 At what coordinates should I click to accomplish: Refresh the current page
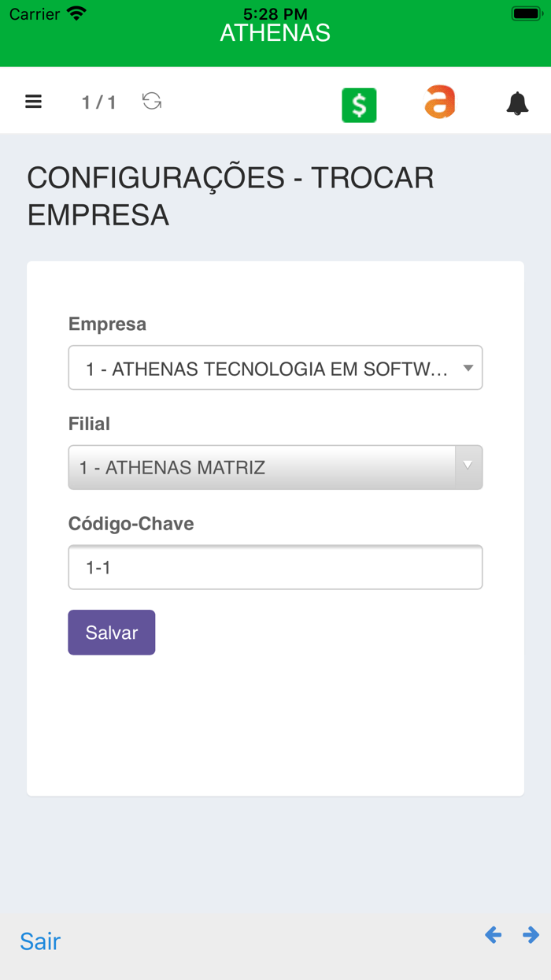[151, 102]
